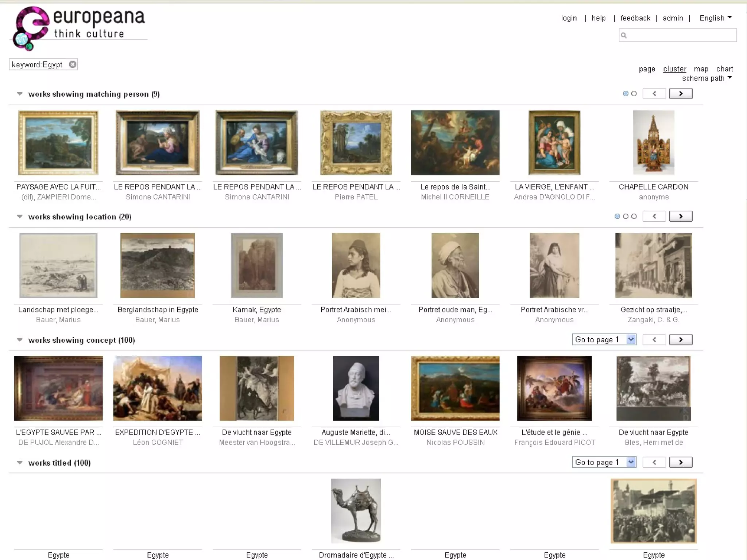This screenshot has width=747, height=560.
Task: Select first page dot for location works
Action: click(x=617, y=217)
